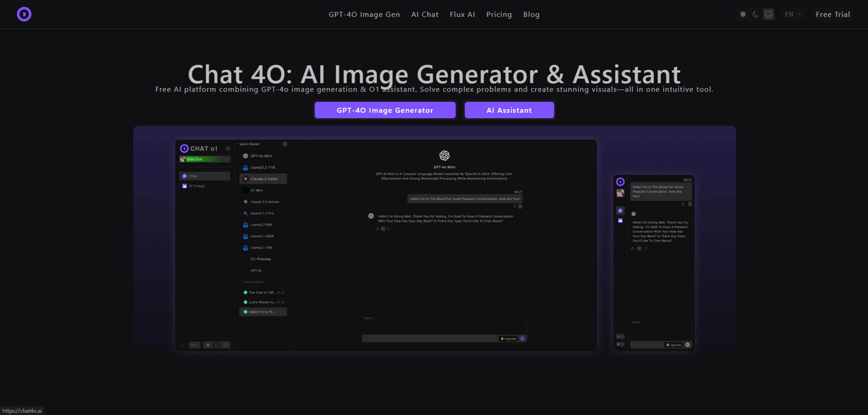This screenshot has height=415, width=868.
Task: Select O1-Preview in the model list
Action: [263, 259]
